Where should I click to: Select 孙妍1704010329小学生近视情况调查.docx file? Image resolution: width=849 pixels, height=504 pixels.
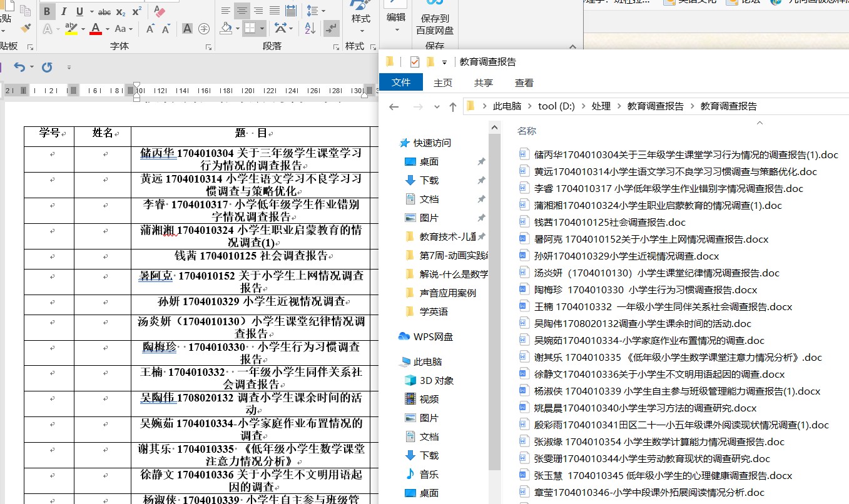[x=626, y=256]
